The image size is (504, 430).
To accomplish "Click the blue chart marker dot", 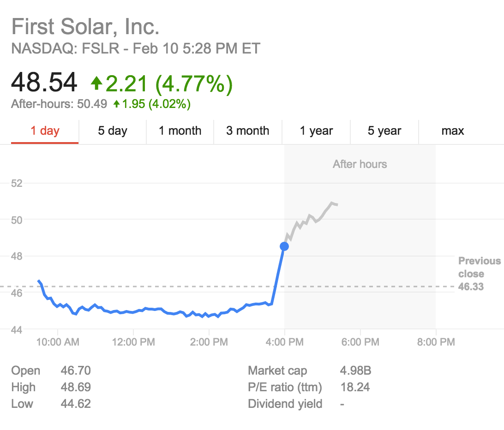I will pos(284,246).
